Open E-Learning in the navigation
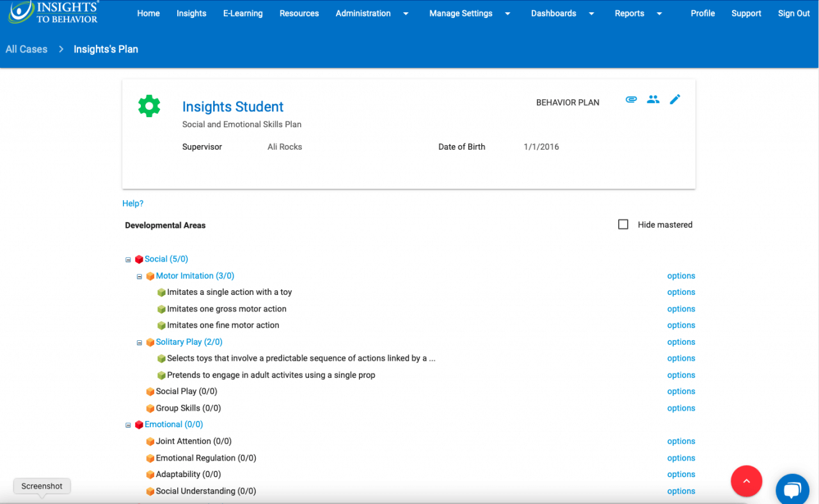 (x=243, y=13)
